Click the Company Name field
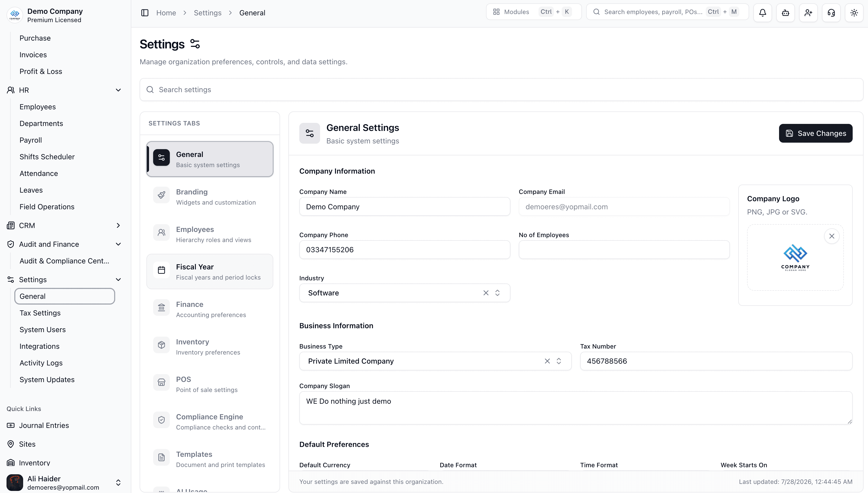This screenshot has width=868, height=493. click(405, 207)
